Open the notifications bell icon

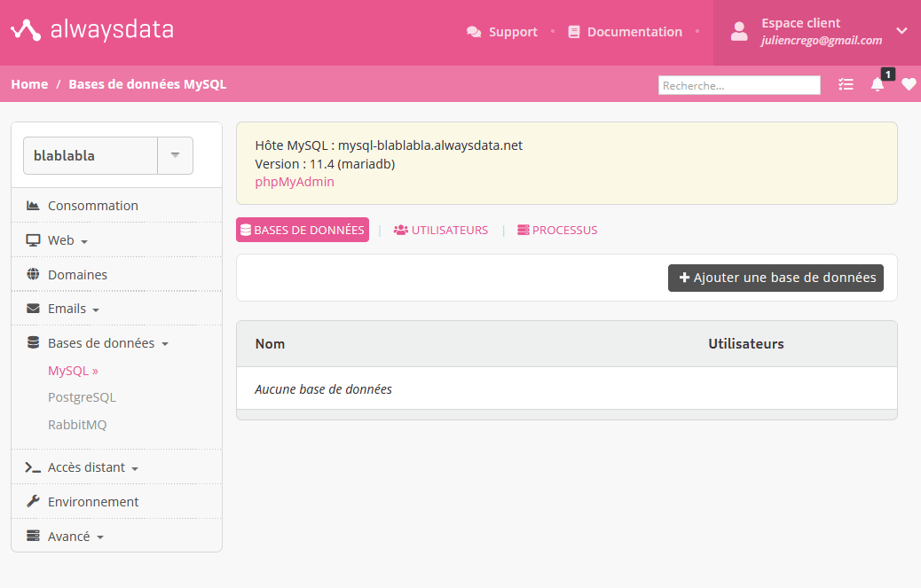click(877, 84)
